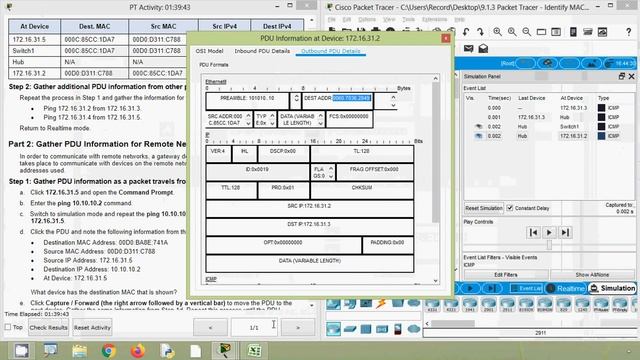Expand the SRC ADDR field spinner
The image size is (640, 360).
[x=248, y=120]
